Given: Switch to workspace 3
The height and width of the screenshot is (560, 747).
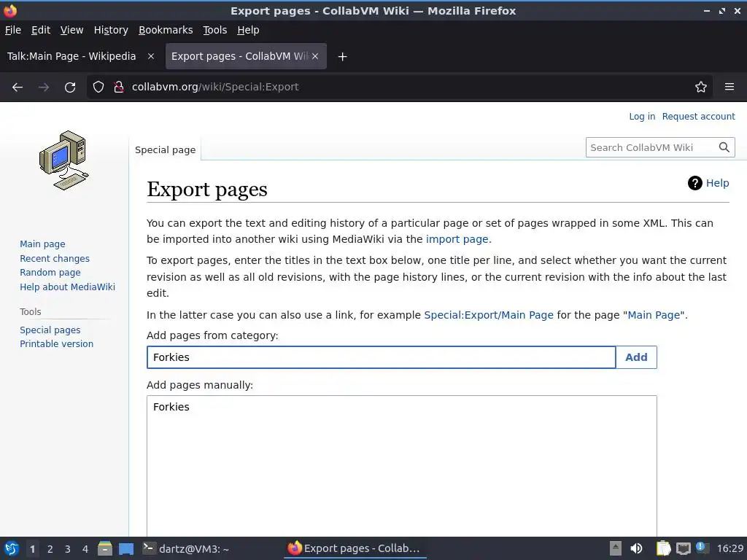Looking at the screenshot, I should [68, 549].
